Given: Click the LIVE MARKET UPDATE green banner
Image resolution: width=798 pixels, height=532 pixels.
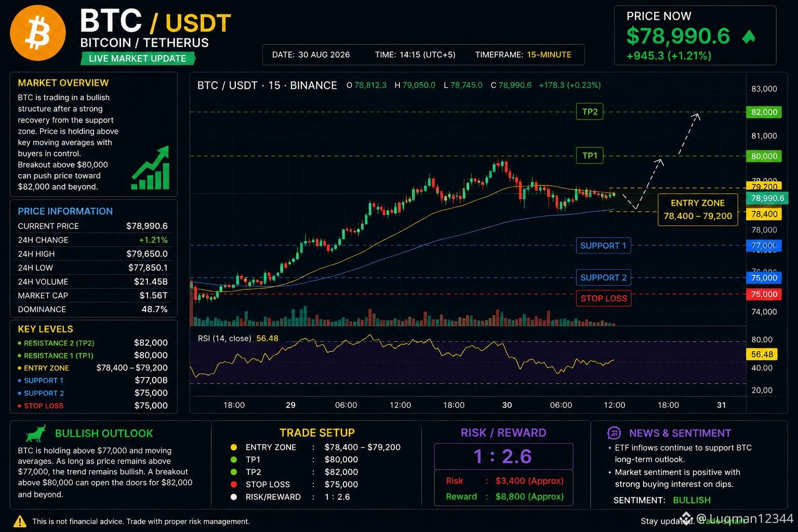Looking at the screenshot, I should (138, 59).
